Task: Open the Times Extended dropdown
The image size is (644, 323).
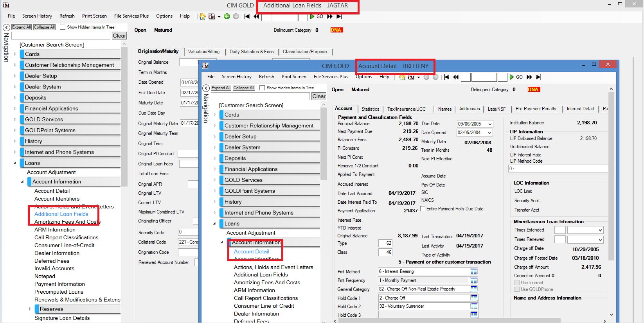Action: [600, 230]
